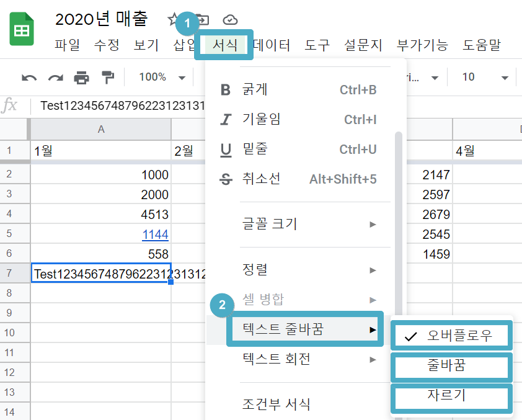This screenshot has height=420, width=522.
Task: Select the 오버플로우 wrapping option
Action: (x=452, y=336)
